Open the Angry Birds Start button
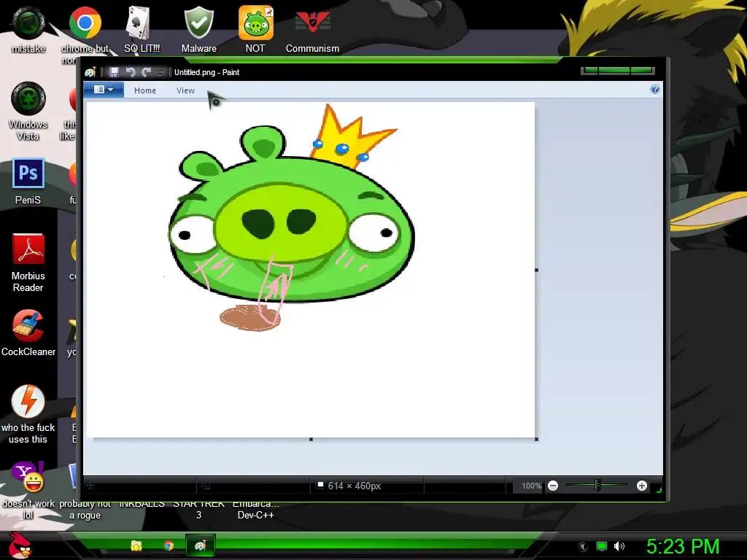This screenshot has width=747, height=560. point(21,545)
